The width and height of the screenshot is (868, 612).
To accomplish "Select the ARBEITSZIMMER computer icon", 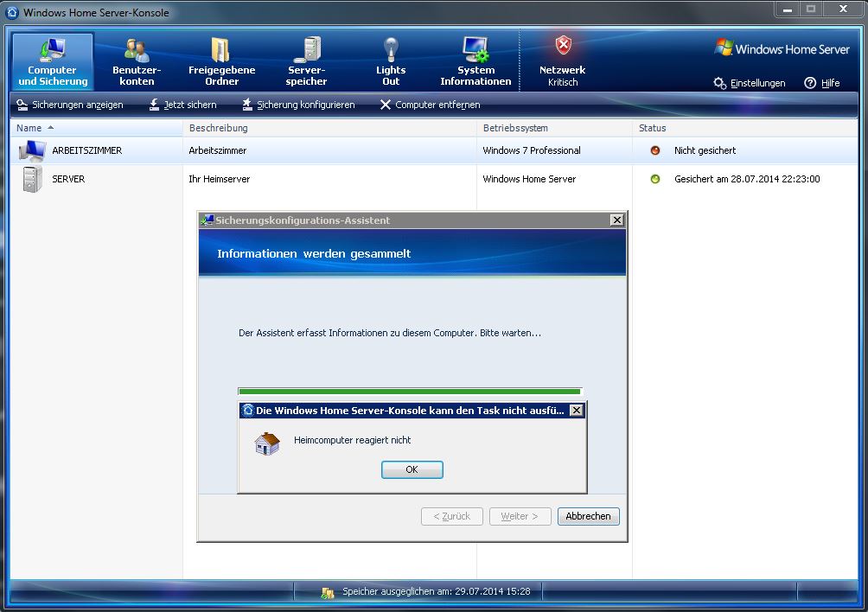I will click(x=32, y=150).
